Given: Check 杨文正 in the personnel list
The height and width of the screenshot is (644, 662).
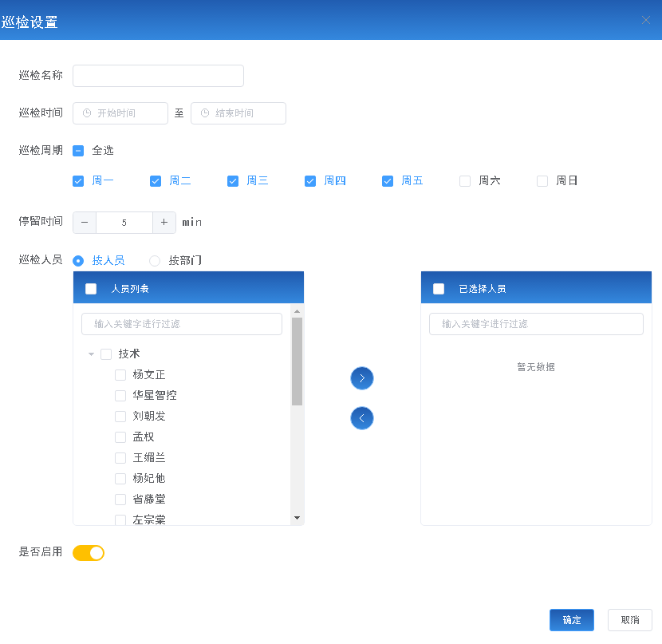Looking at the screenshot, I should click(x=120, y=374).
